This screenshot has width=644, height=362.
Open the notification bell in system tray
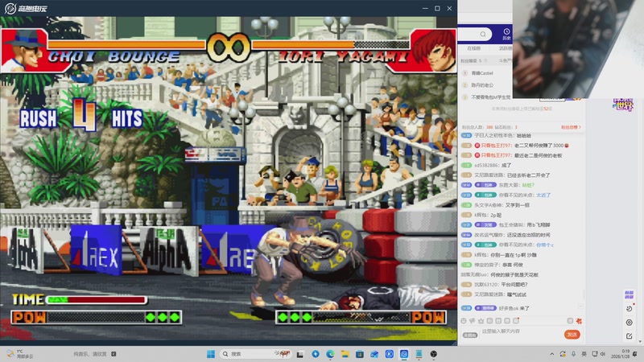[x=634, y=354]
